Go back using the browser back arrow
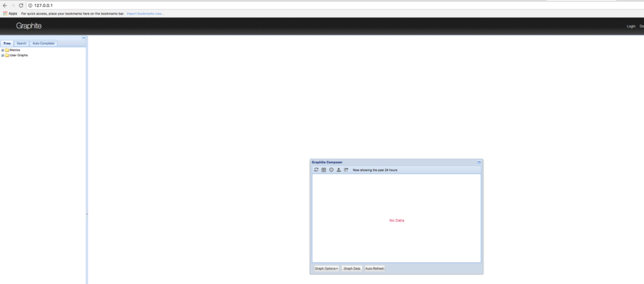This screenshot has width=644, height=284. pos(5,5)
